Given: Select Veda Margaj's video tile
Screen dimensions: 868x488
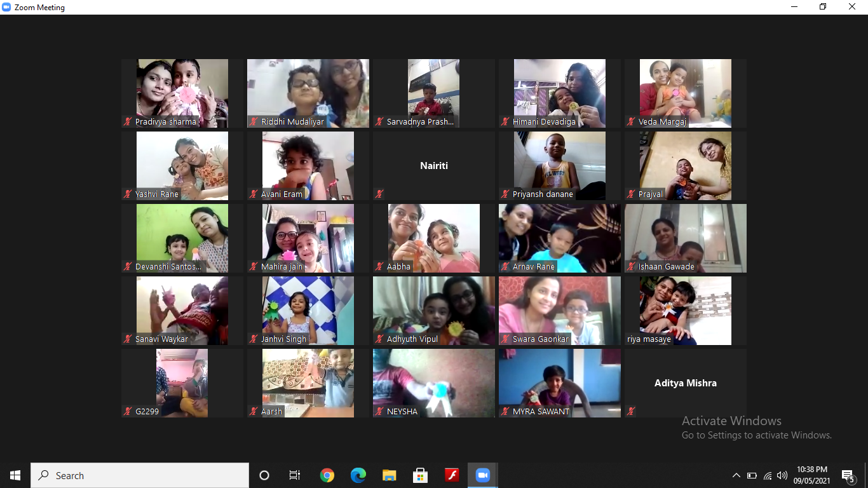Looking at the screenshot, I should tap(686, 93).
